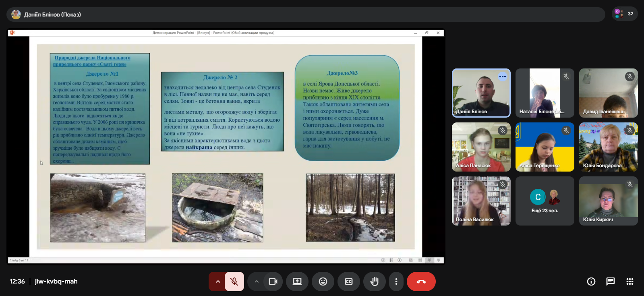
Task: Open options on Данііл Блінов's tile
Action: click(x=502, y=77)
